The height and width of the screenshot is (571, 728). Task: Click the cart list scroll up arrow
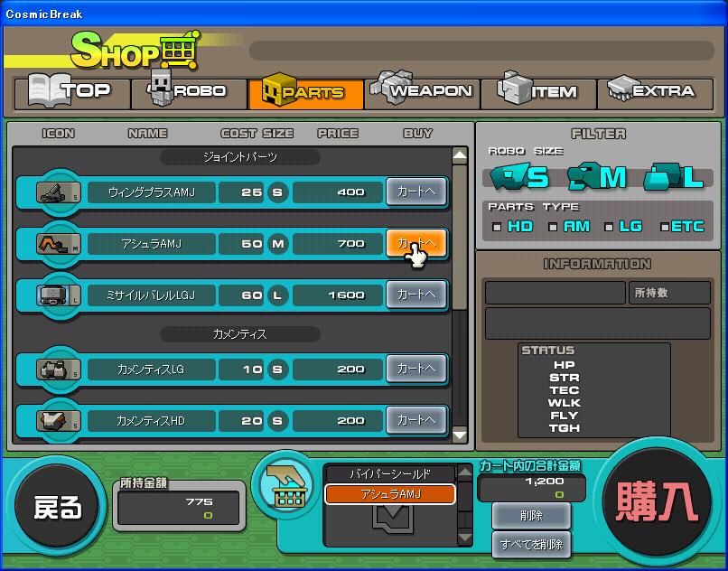point(465,473)
